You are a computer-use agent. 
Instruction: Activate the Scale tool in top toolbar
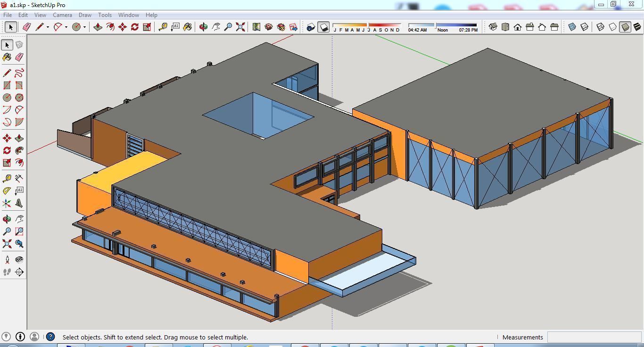pyautogui.click(x=147, y=27)
